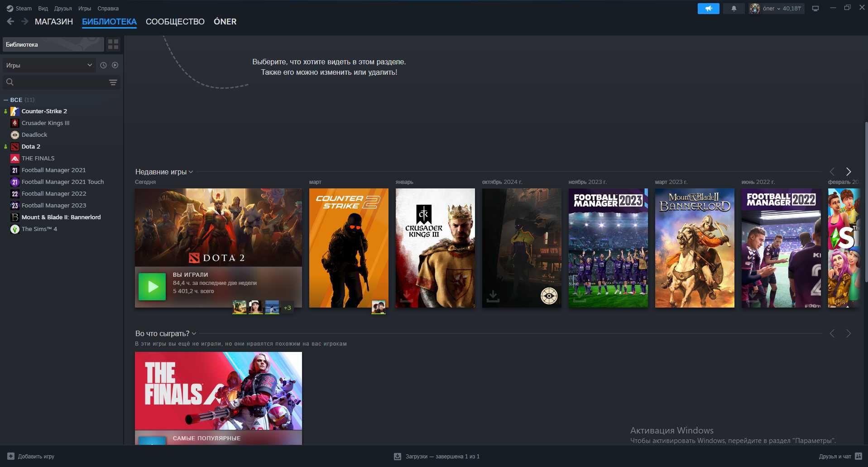The height and width of the screenshot is (467, 868).
Task: Play Dota 2 with the green play button
Action: [152, 286]
